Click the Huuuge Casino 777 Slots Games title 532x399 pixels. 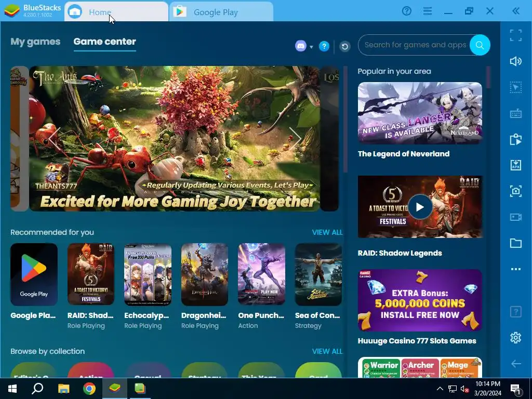417,341
